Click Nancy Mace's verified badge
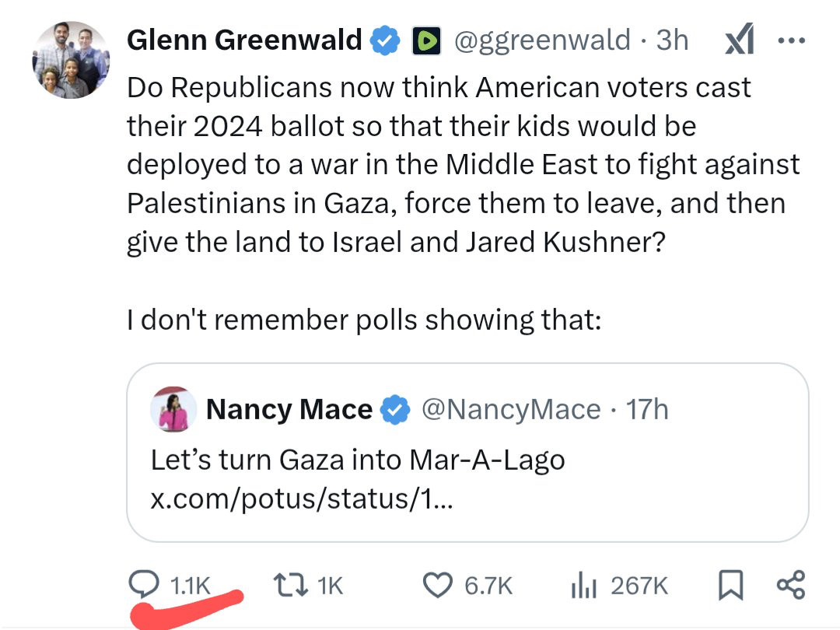Screen dimensions: 840x630 pyautogui.click(x=395, y=410)
